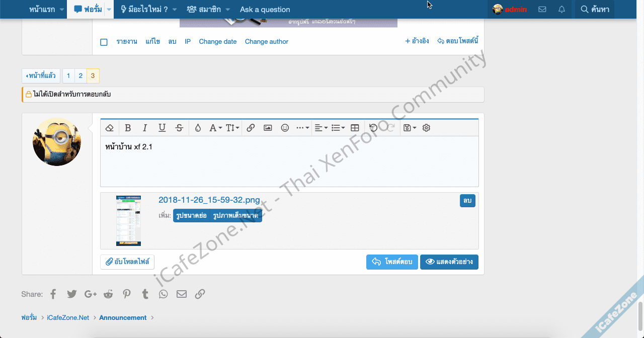Click the โพสต์ตอบ post reply button

point(392,262)
